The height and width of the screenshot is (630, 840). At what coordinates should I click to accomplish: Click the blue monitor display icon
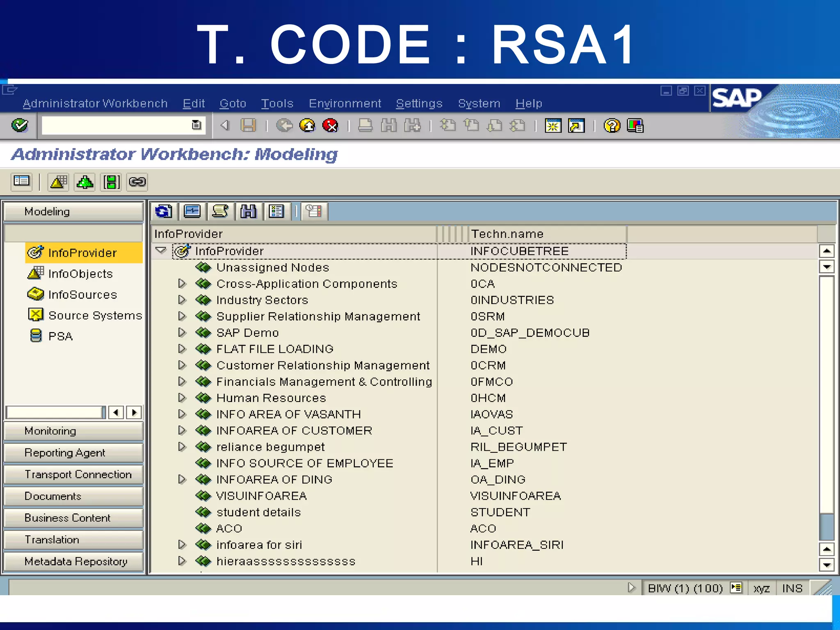pos(192,211)
